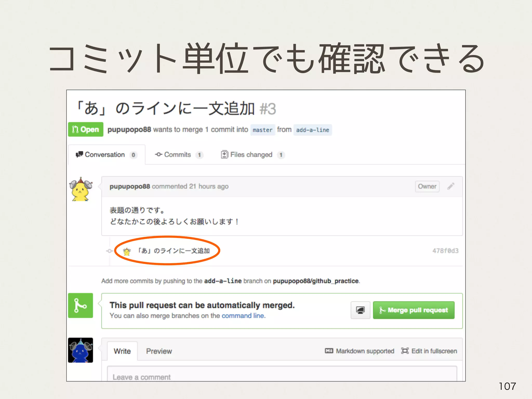
Task: Click the desktop client icon button
Action: point(360,310)
